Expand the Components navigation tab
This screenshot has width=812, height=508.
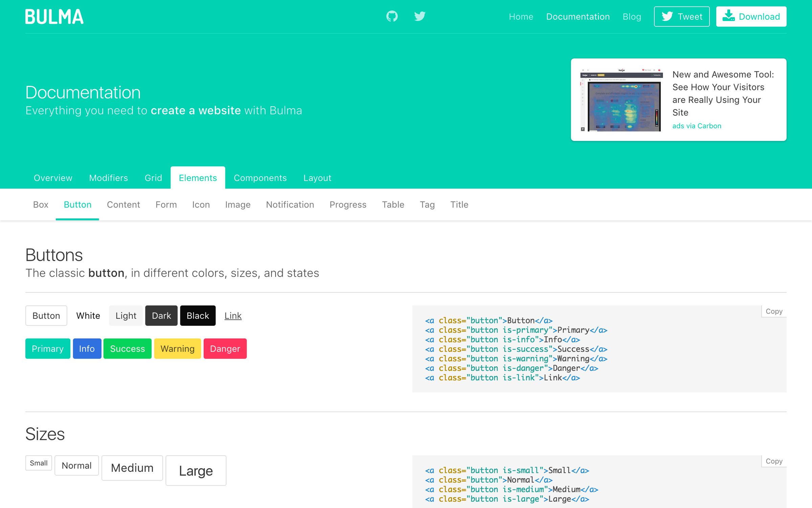(260, 178)
